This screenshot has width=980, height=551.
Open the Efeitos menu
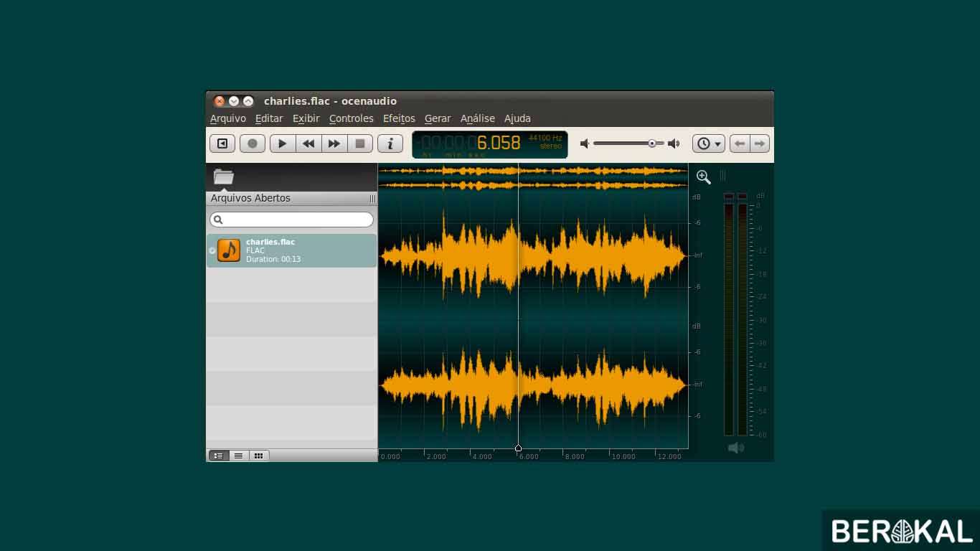(x=399, y=118)
